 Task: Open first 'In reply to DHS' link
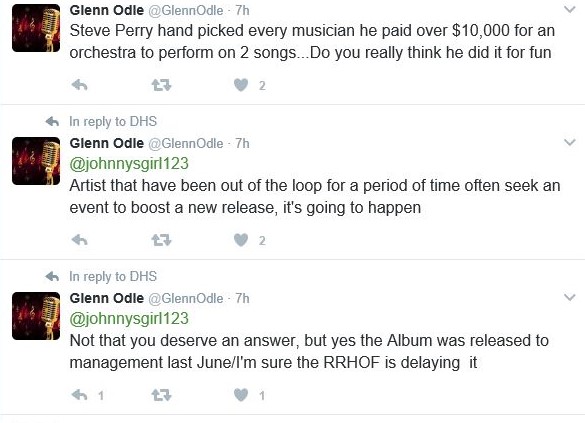point(113,122)
